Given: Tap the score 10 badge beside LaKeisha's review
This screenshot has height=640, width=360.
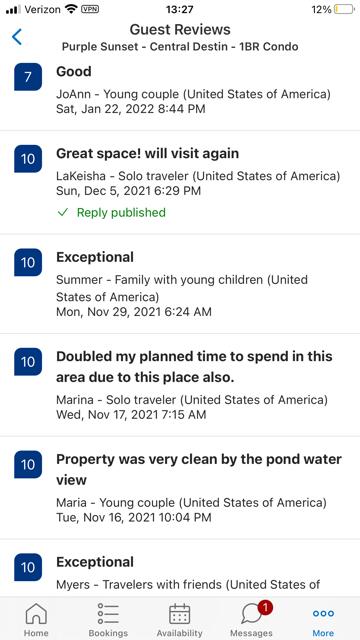Looking at the screenshot, I should tap(28, 159).
